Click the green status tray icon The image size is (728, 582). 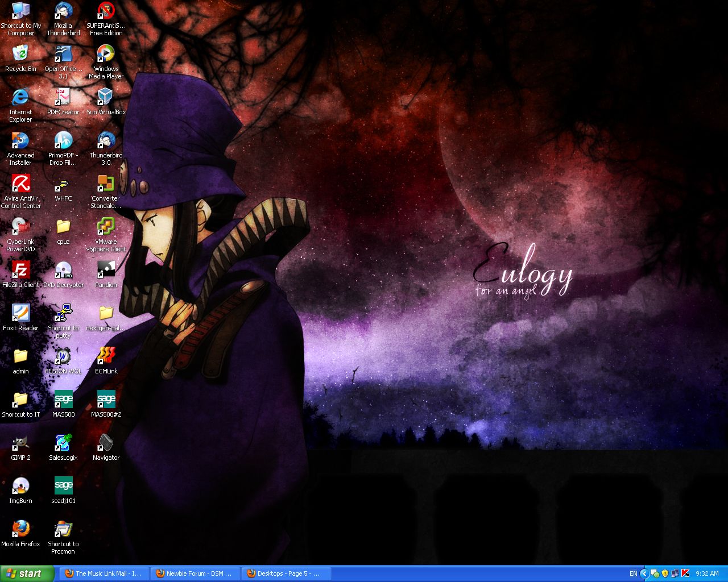[655, 573]
